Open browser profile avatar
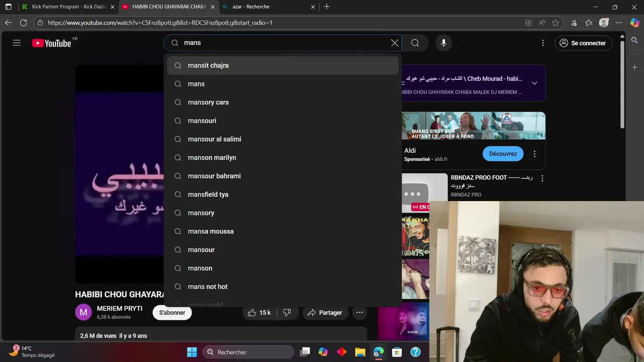Viewport: 644px width, 362px height. [604, 23]
